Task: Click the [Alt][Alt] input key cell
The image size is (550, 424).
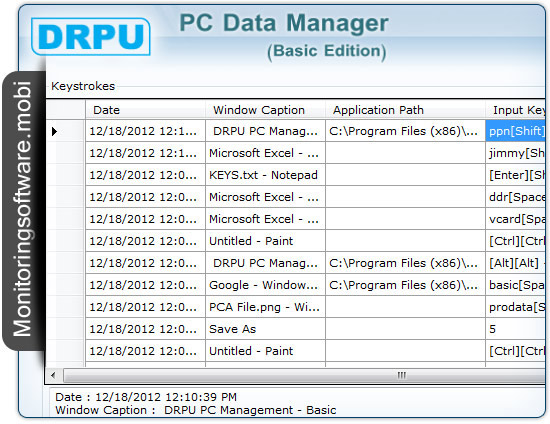Action: [x=516, y=263]
